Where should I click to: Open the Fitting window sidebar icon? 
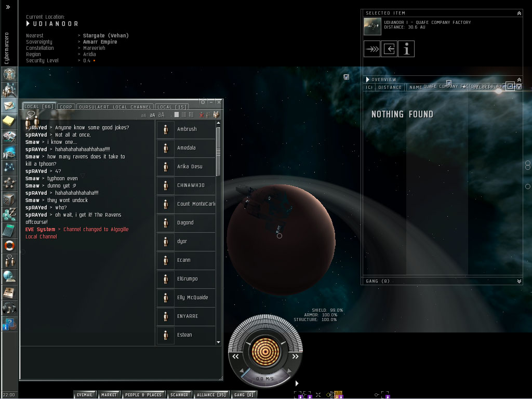coord(9,137)
